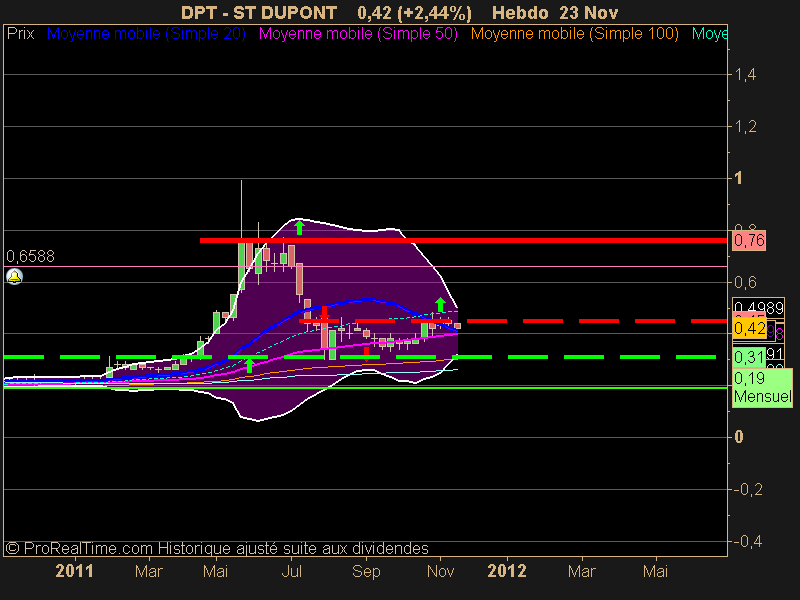Select the Moyenne mobile (Simple 50) legend
This screenshot has width=800, height=600.
(x=358, y=34)
